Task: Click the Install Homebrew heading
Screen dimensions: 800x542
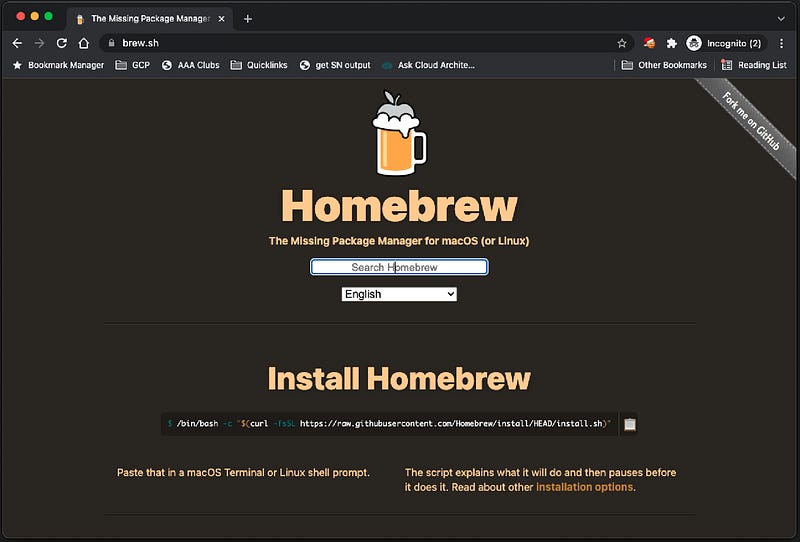Action: pyautogui.click(x=399, y=379)
